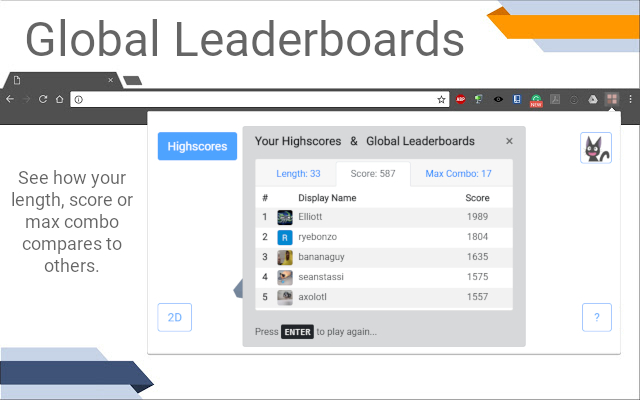The image size is (640, 400).
Task: Toggle the 2D view button
Action: [x=175, y=317]
